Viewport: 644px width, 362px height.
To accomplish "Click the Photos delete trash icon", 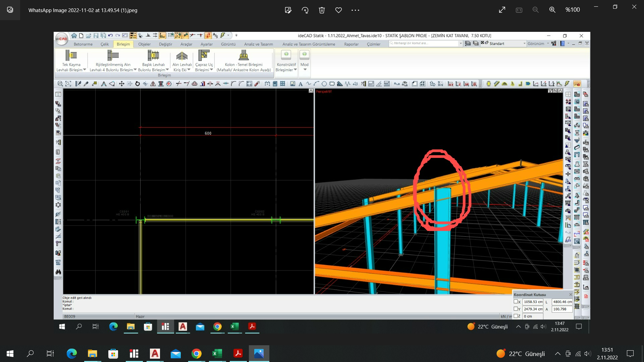I will coord(322,10).
